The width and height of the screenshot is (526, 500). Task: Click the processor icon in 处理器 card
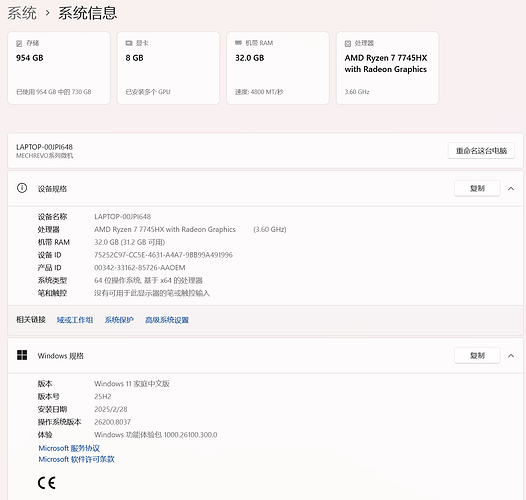pyautogui.click(x=348, y=43)
